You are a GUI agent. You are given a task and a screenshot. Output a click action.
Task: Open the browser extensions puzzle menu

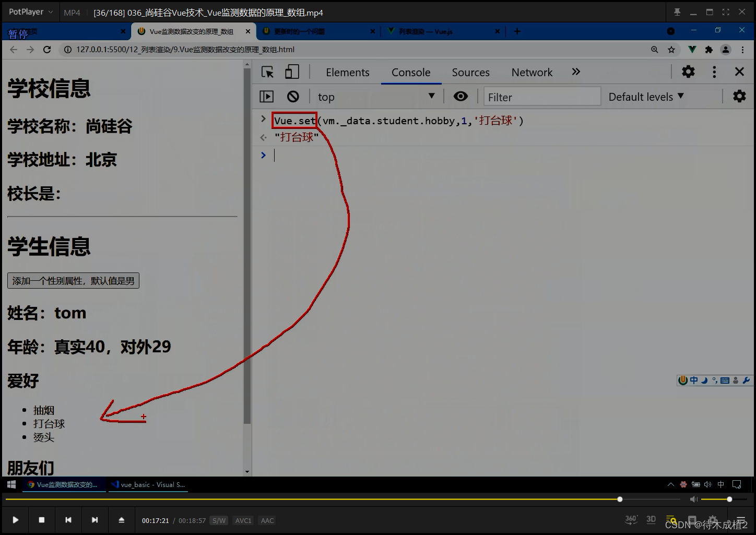[x=708, y=50]
